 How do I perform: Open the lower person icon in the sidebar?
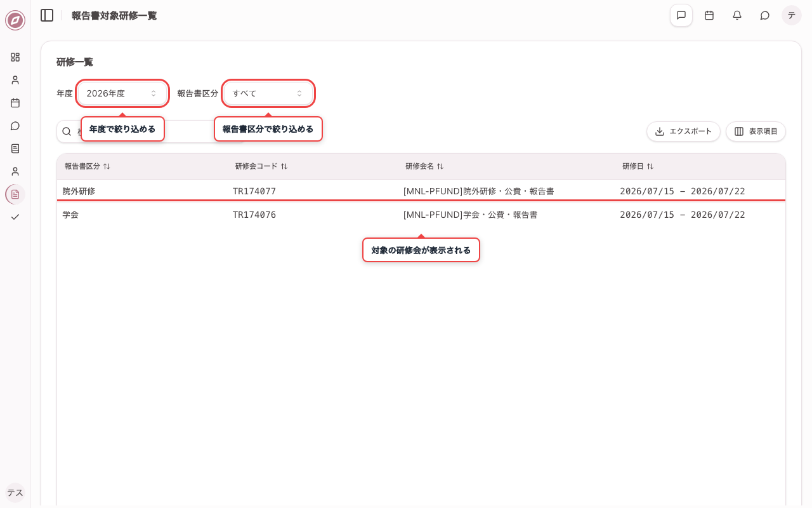click(x=15, y=171)
